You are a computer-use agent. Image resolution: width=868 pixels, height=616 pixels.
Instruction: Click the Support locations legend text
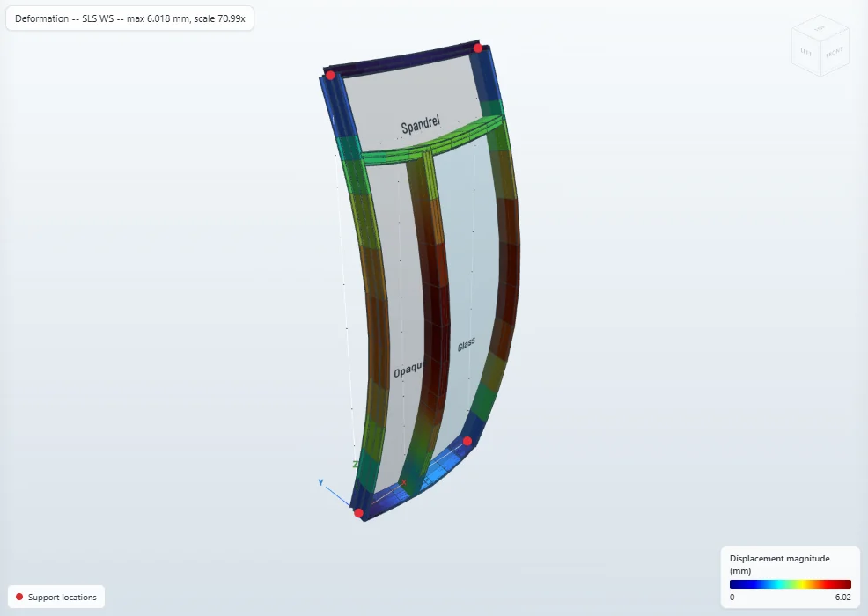click(x=62, y=598)
